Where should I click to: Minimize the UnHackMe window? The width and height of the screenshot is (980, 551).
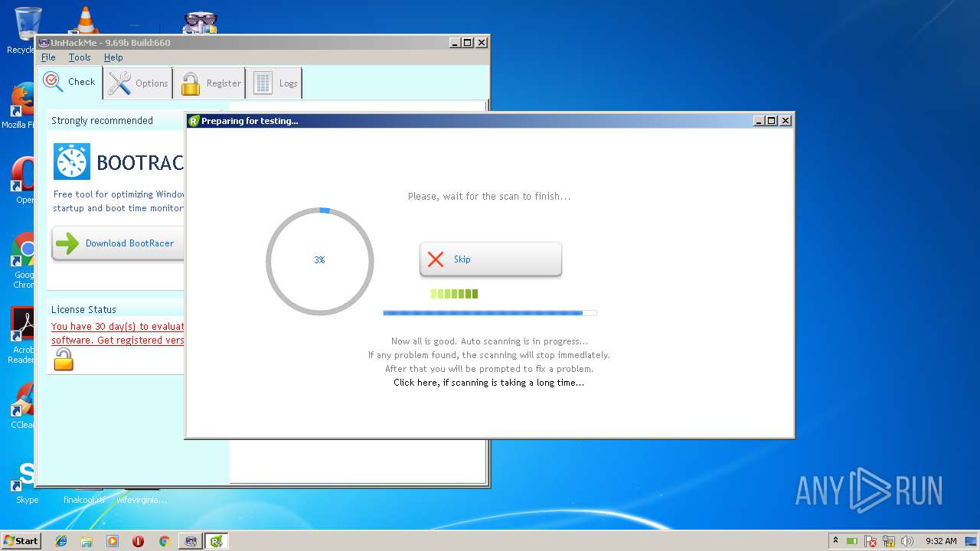455,43
